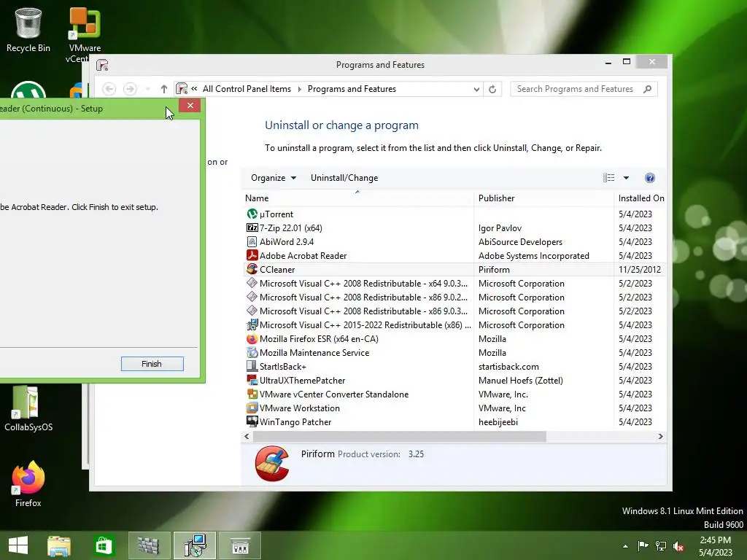Click the StartIsBack+ list icon
Screen dimensions: 747x560
pyautogui.click(x=252, y=367)
